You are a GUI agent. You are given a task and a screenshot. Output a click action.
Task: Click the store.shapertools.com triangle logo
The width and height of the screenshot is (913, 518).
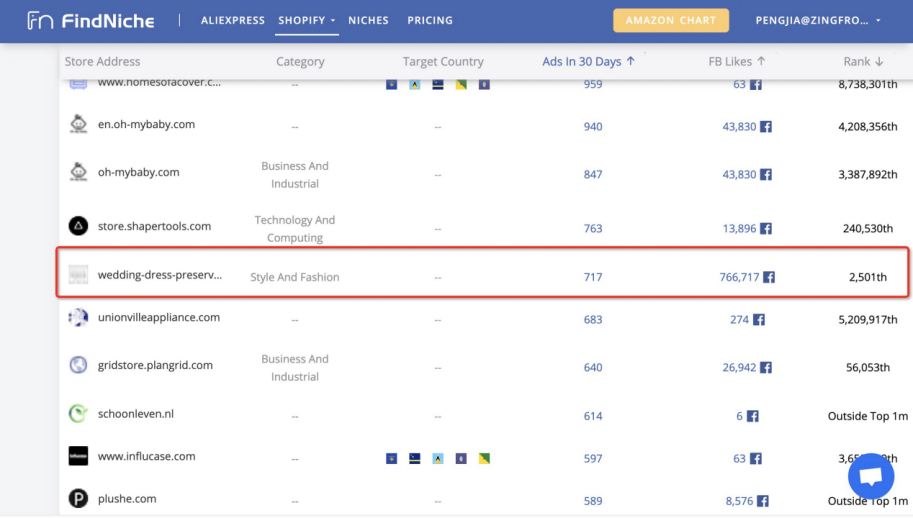click(x=78, y=226)
